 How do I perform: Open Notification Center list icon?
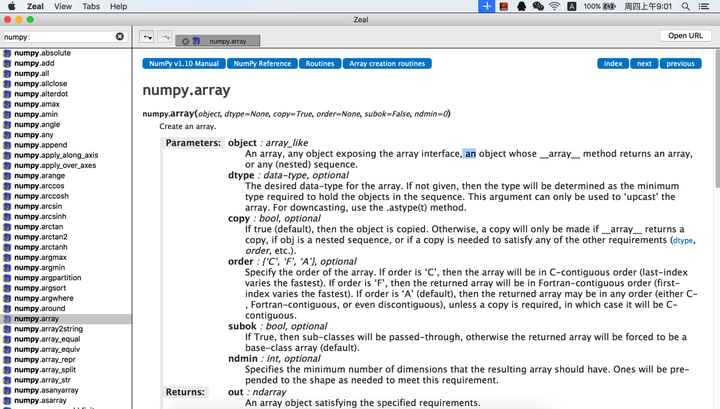tap(704, 6)
